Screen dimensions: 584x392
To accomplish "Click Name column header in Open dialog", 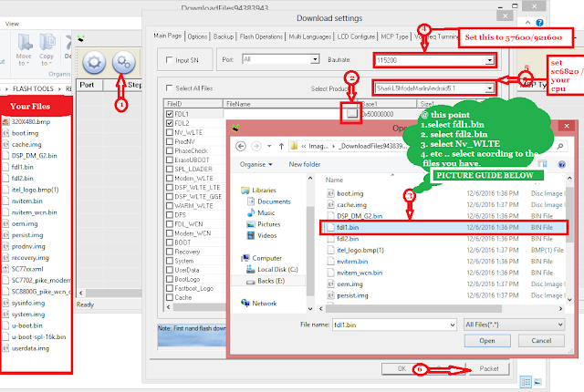I will tap(335, 180).
